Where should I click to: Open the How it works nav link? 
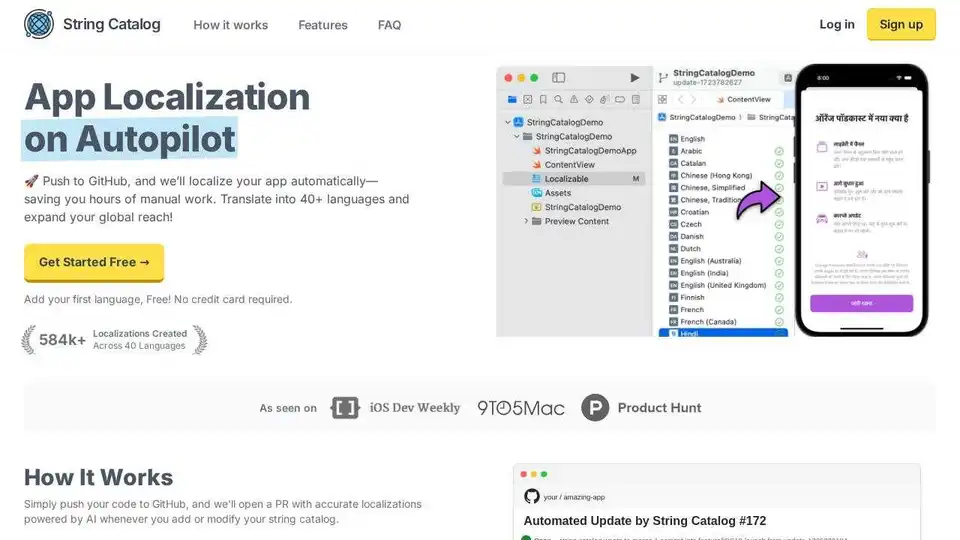click(x=231, y=25)
